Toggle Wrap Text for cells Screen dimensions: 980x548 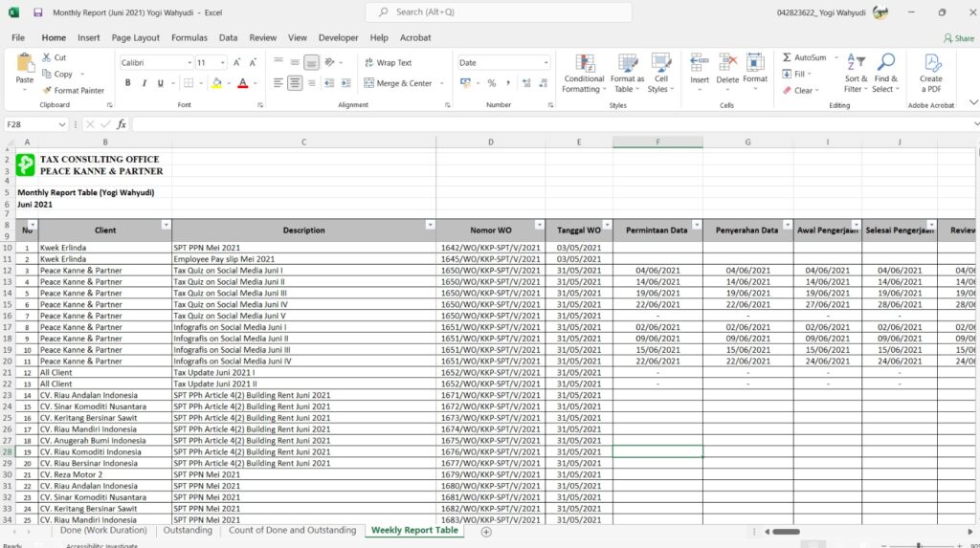pos(388,62)
